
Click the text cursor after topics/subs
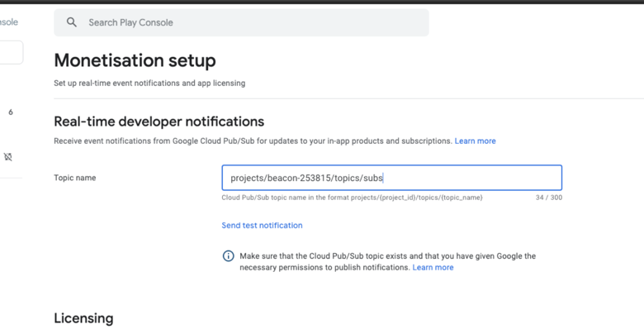[x=383, y=178]
